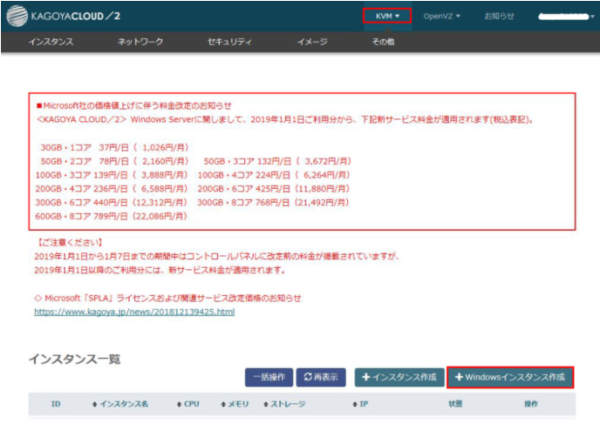The width and height of the screenshot is (600, 430).
Task: Open the お知らせ notifications link
Action: pos(499,16)
